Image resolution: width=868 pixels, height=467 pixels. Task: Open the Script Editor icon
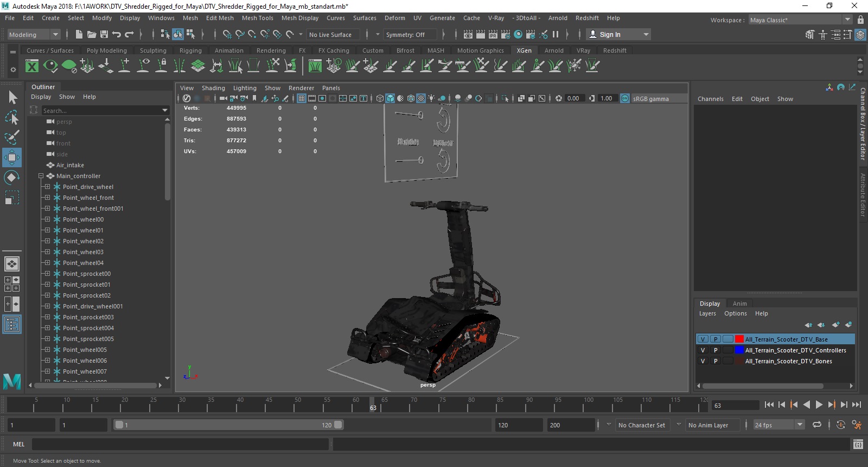(x=858, y=444)
